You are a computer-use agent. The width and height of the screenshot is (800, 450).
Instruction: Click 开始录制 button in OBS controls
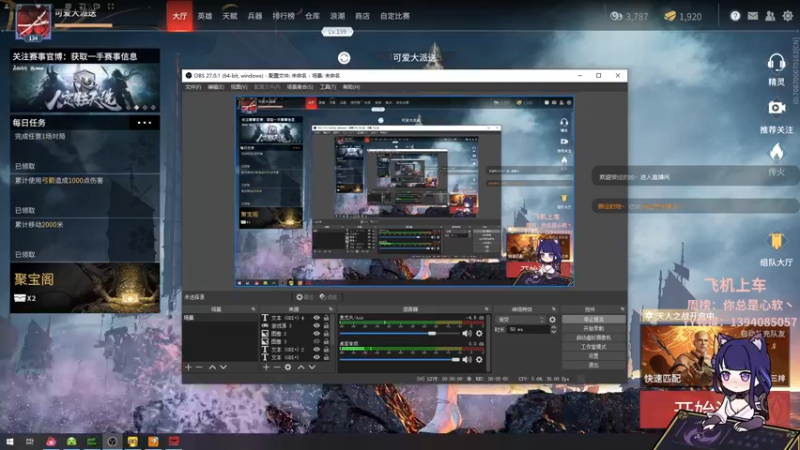coord(593,329)
